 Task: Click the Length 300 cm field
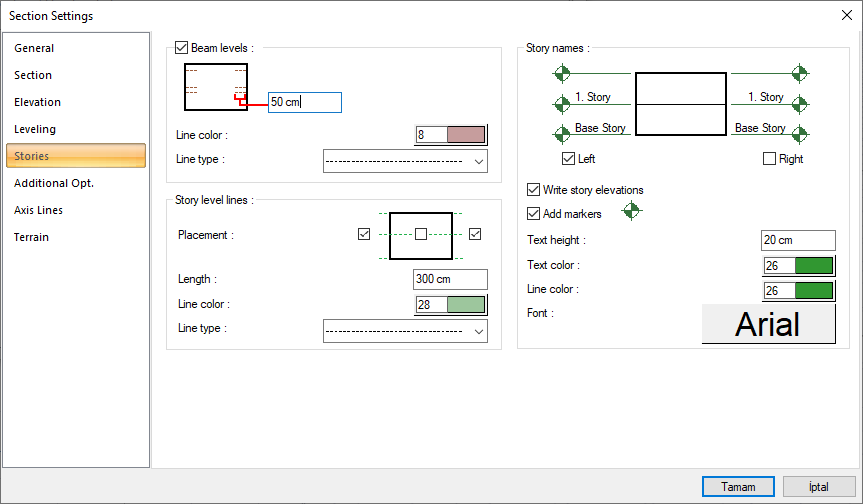450,279
